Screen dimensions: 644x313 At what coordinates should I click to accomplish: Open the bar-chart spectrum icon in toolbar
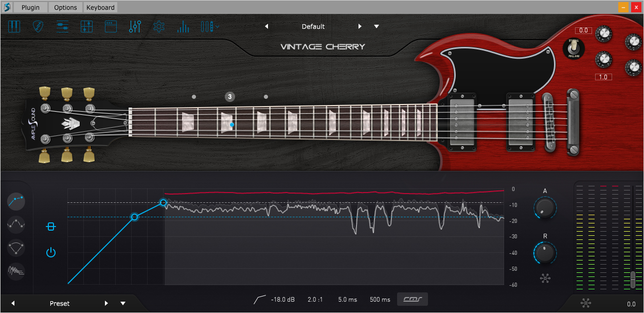[x=183, y=27]
